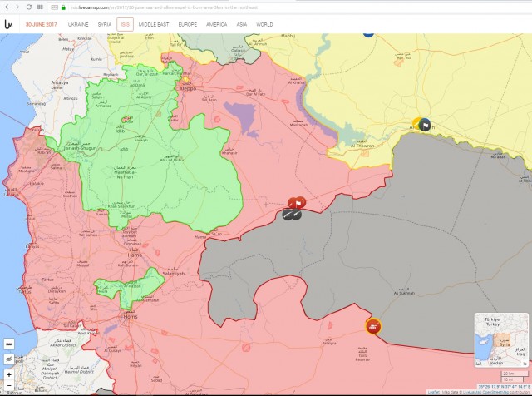Click the flag marker near Raqqa

point(424,125)
